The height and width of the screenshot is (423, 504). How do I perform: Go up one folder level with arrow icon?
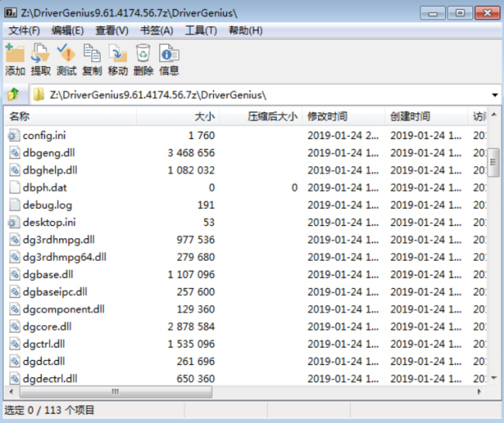[x=13, y=95]
